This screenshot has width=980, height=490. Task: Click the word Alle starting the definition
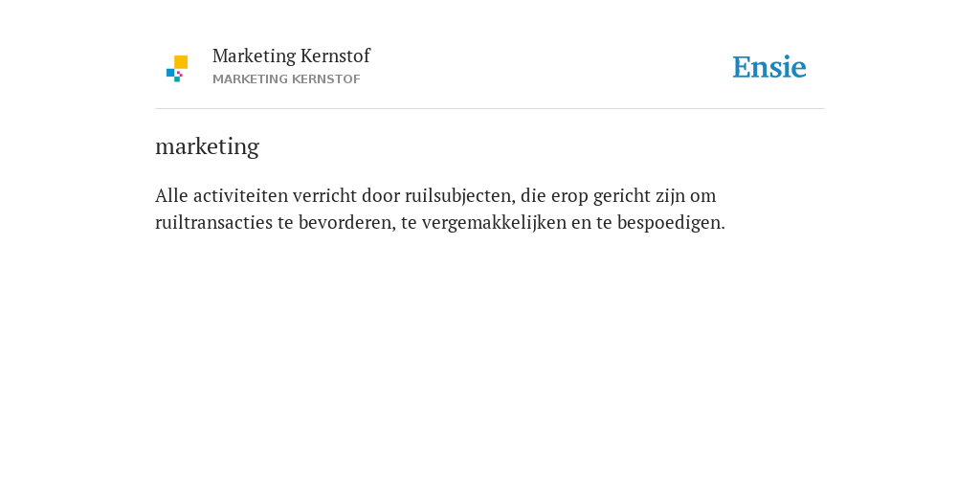click(x=171, y=196)
